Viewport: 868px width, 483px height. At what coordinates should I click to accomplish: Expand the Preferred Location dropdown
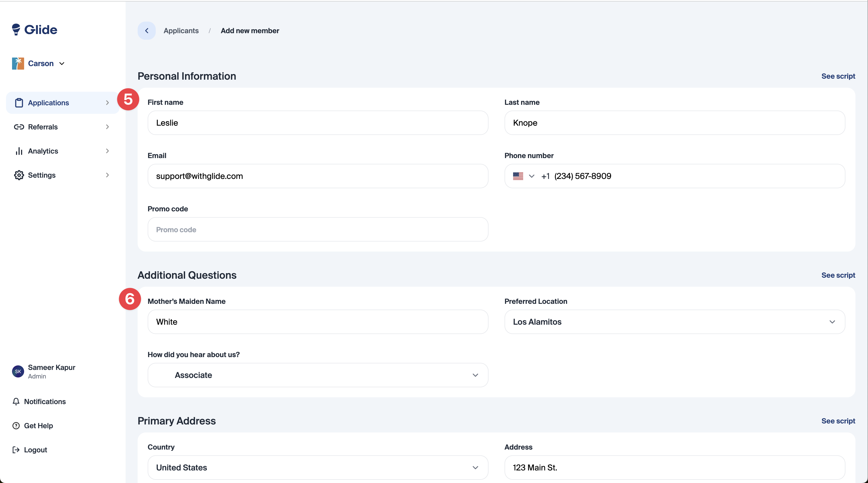[x=832, y=322]
